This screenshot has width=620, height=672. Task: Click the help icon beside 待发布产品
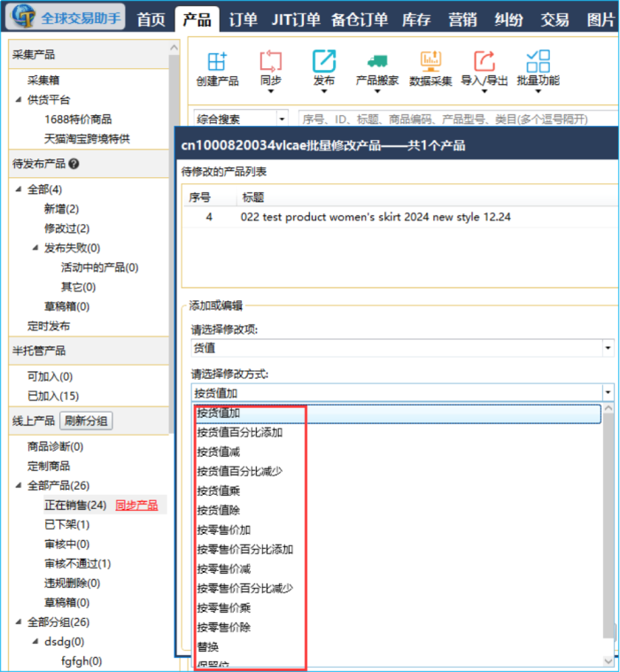[74, 164]
